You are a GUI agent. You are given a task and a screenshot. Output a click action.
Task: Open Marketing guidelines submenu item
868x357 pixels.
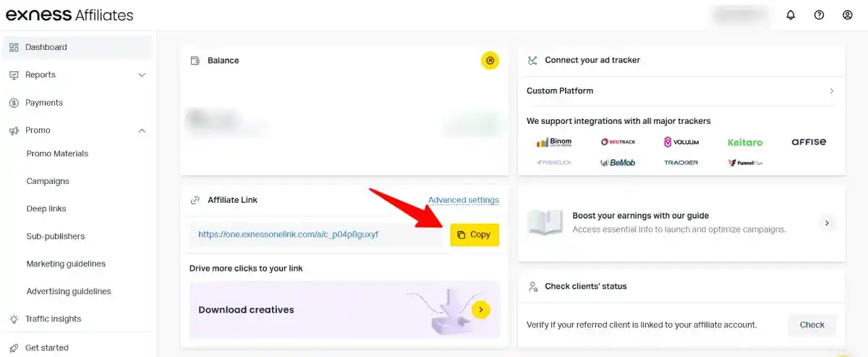[x=66, y=264]
